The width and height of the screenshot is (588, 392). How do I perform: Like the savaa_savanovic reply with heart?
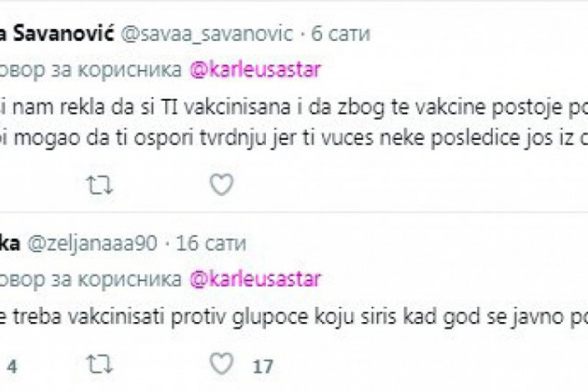(221, 184)
